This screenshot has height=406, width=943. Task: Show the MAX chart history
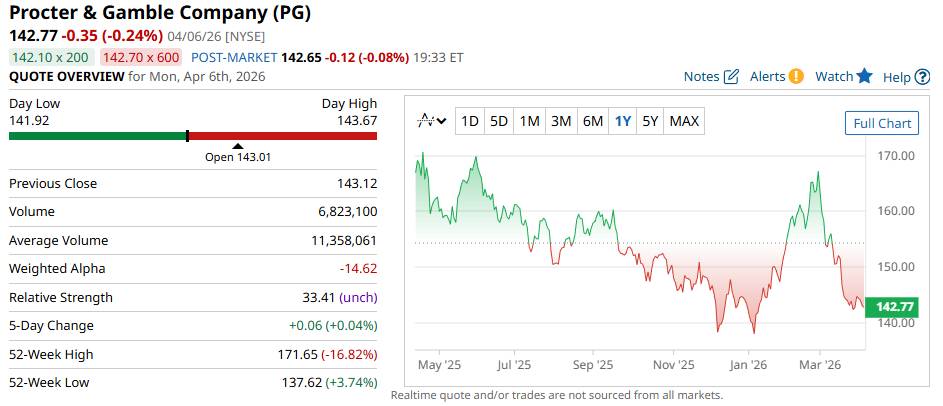pyautogui.click(x=684, y=121)
